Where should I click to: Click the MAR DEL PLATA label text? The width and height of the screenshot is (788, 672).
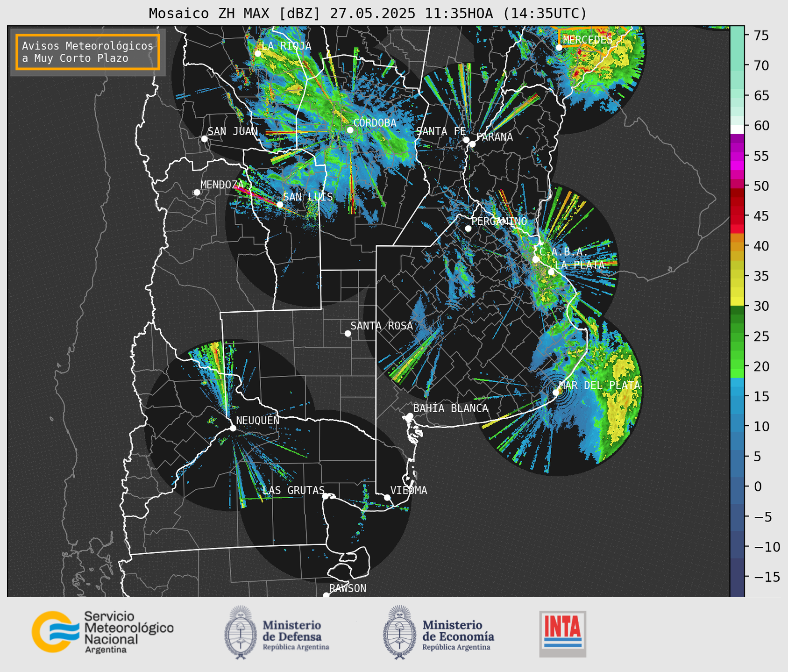pyautogui.click(x=600, y=386)
